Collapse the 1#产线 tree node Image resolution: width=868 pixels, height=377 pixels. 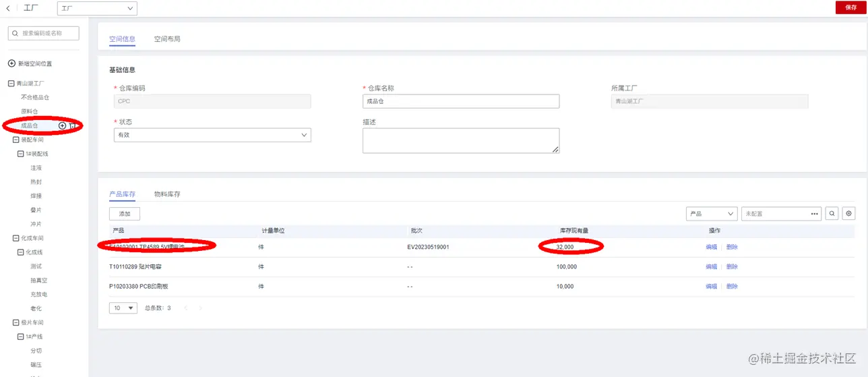click(20, 337)
